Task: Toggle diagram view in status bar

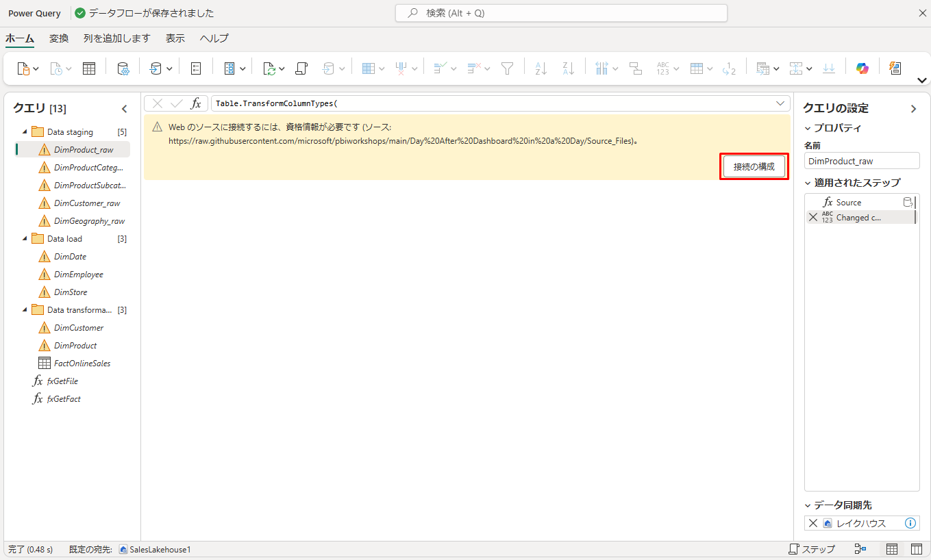Action: pos(860,549)
